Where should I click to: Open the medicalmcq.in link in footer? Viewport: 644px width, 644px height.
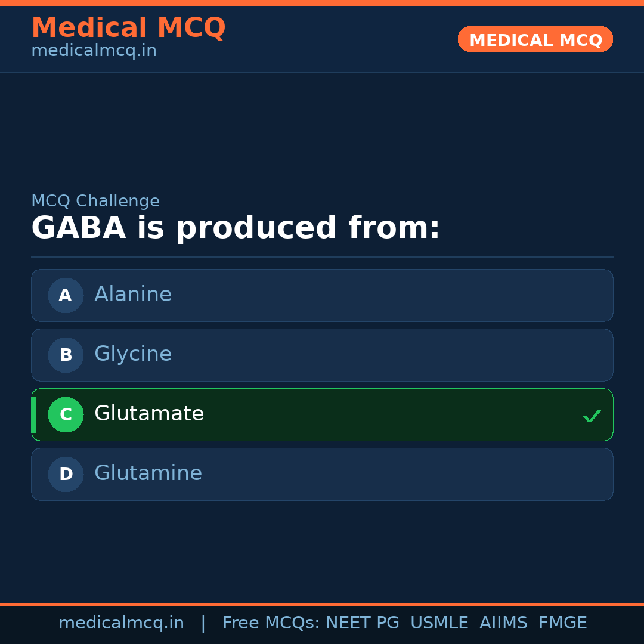click(121, 623)
